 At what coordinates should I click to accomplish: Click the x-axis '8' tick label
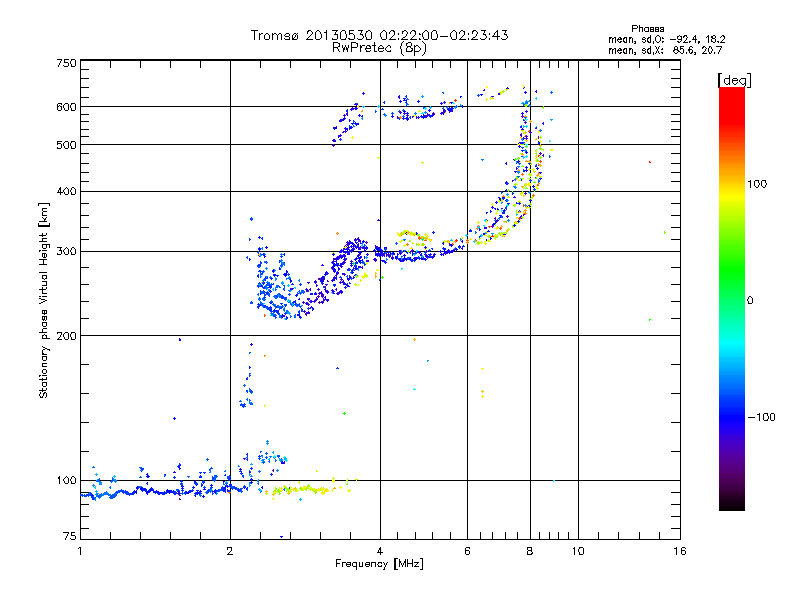[530, 551]
